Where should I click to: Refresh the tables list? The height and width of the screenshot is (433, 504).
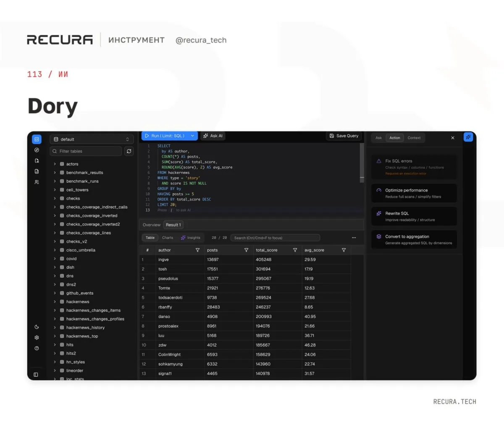tap(129, 151)
